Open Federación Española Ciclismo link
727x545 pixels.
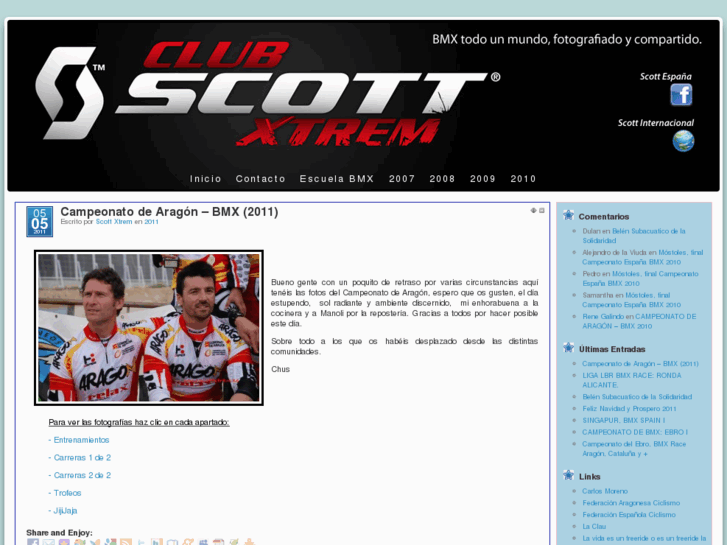629,514
